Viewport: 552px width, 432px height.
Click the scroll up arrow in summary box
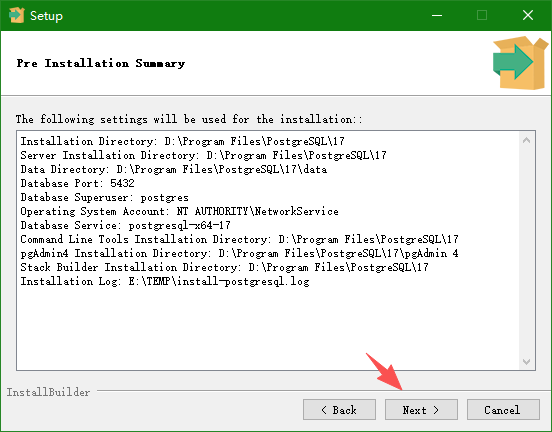point(526,140)
